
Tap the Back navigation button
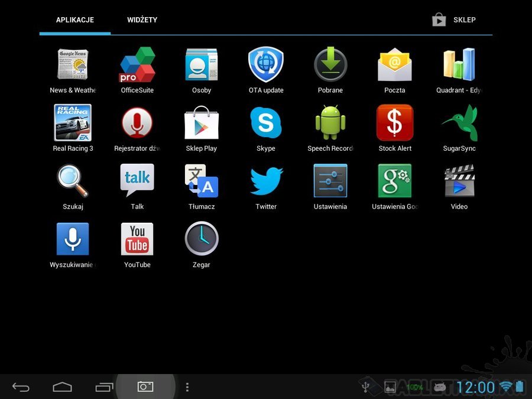coord(21,387)
